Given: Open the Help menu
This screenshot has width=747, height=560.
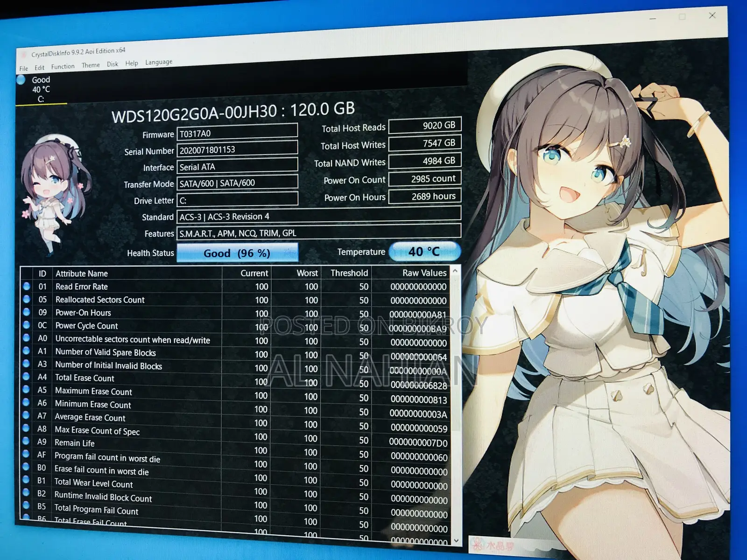Looking at the screenshot, I should pyautogui.click(x=132, y=63).
